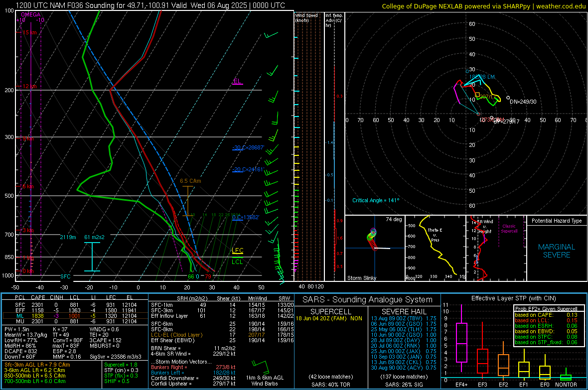The image size is (588, 390).
Task: Click the 'DCAPE = 832' value
Action: (20, 351)
